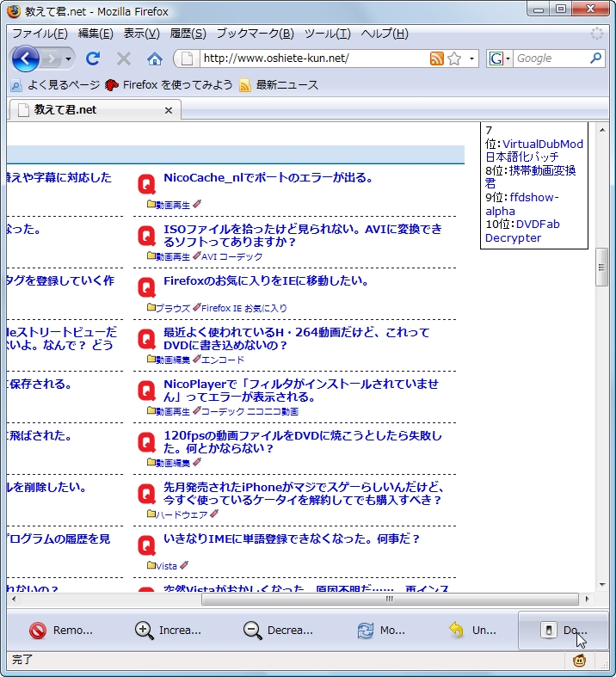Open the ファイル(F) menu
The height and width of the screenshot is (677, 616).
(x=40, y=34)
